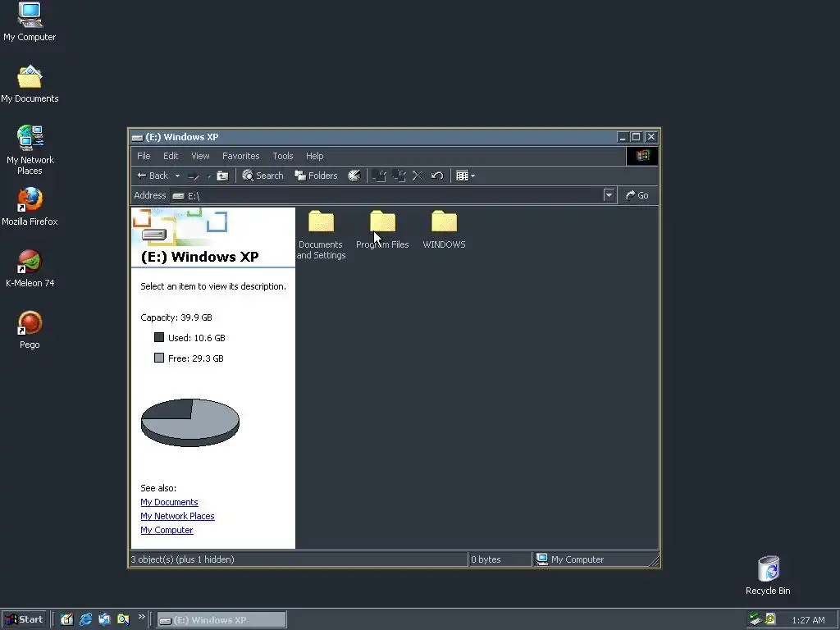The height and width of the screenshot is (630, 840).
Task: Open the Search pane
Action: click(x=262, y=176)
